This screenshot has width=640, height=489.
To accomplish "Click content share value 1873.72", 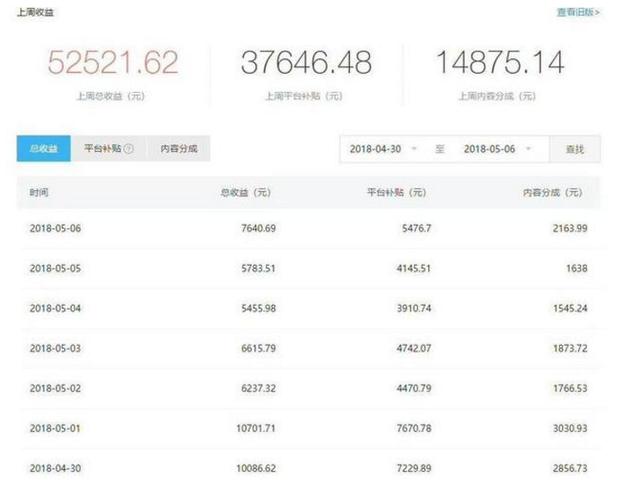I will pos(570,348).
